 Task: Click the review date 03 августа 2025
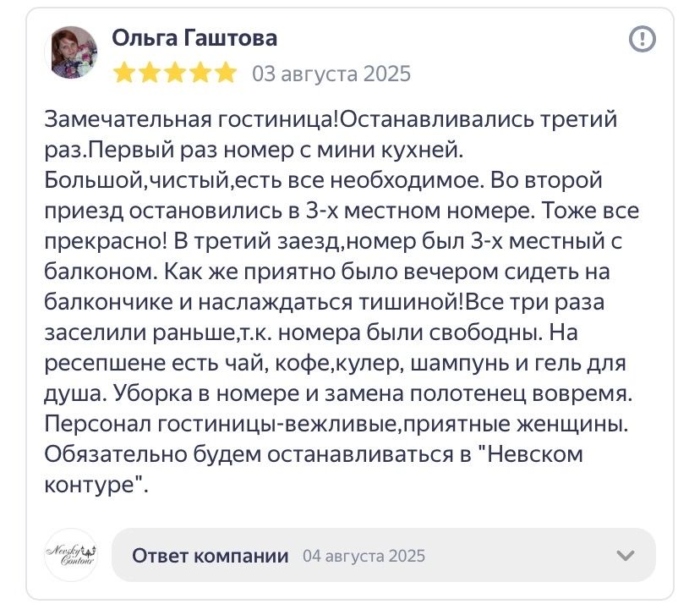(x=331, y=74)
